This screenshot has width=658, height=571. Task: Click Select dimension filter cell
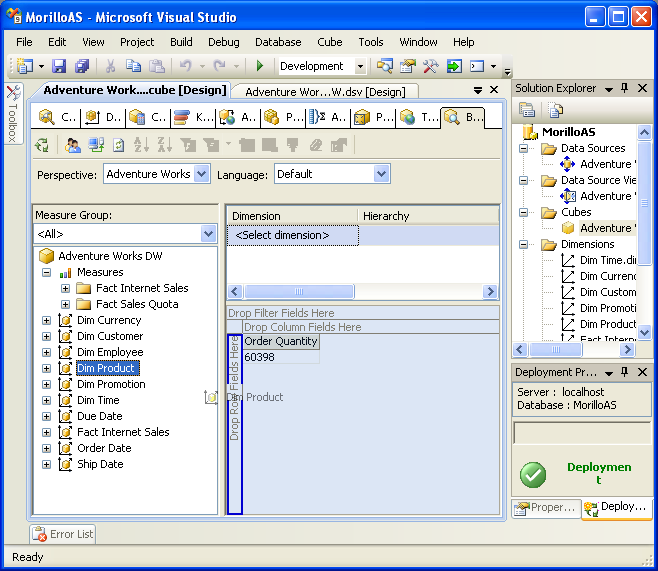[293, 235]
